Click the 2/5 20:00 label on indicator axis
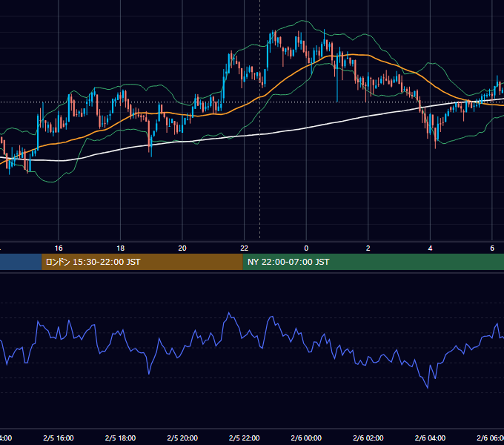This screenshot has height=445, width=504. tap(182, 438)
